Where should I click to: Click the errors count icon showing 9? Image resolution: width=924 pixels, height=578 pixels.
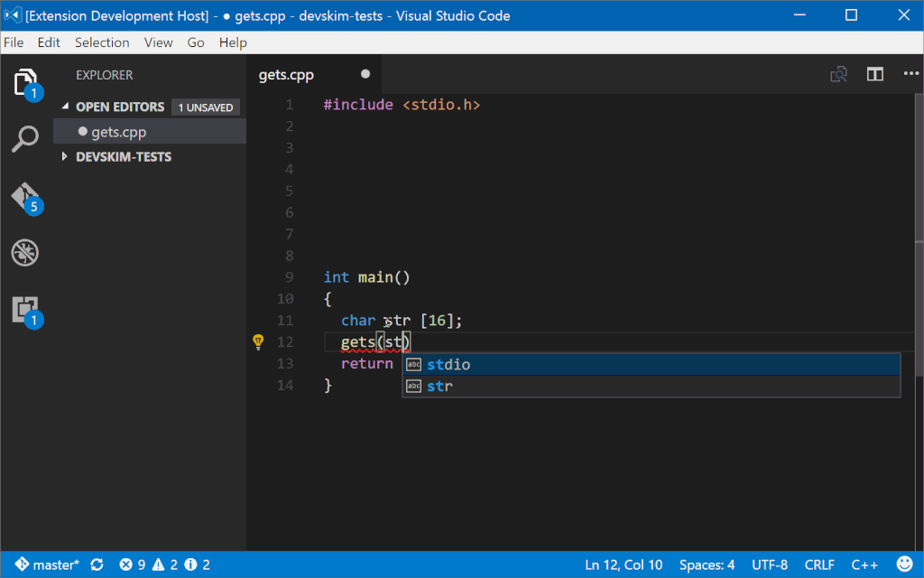126,564
